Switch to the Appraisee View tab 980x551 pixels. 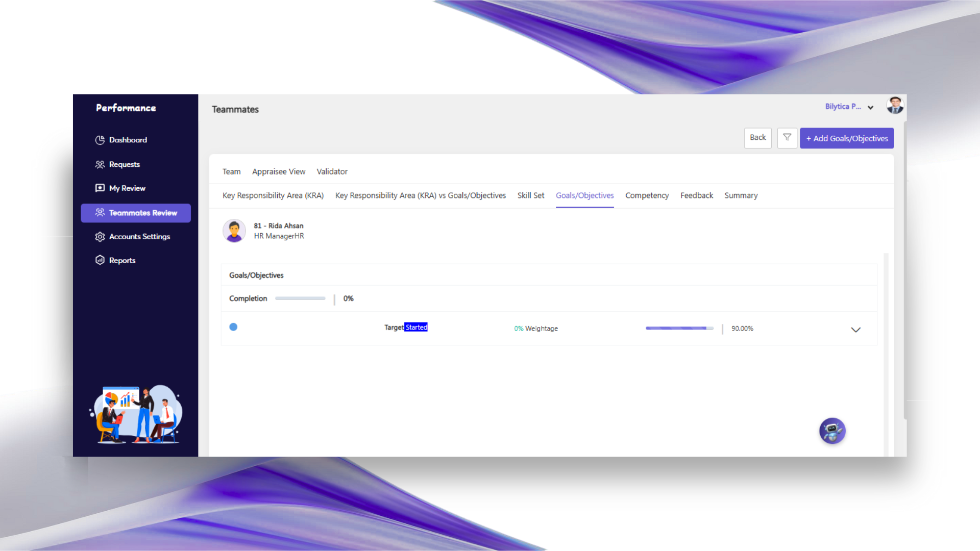click(279, 171)
